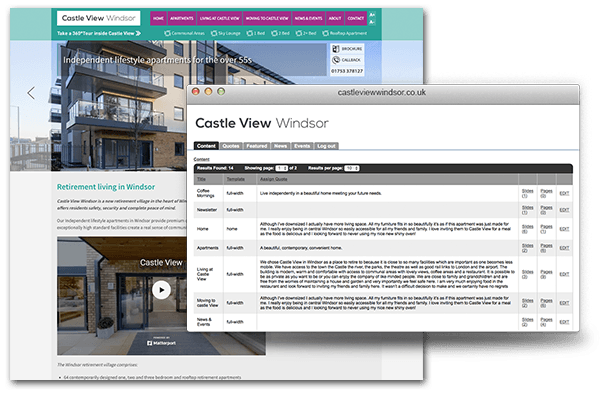Edit the Coffee Mornings row
Image resolution: width=600 pixels, height=400 pixels.
click(x=564, y=193)
